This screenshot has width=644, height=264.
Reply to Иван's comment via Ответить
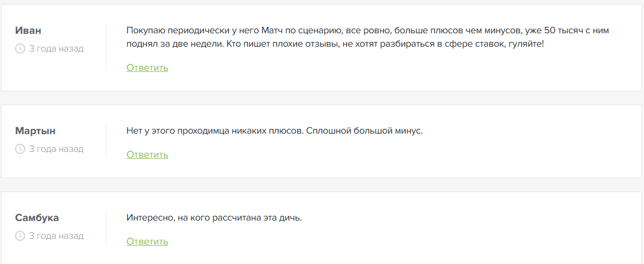coord(148,68)
